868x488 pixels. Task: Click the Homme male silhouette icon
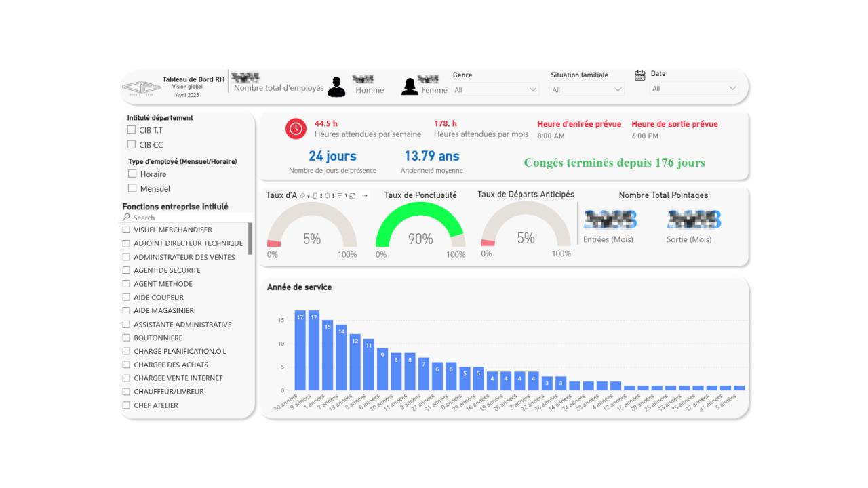[x=337, y=87]
